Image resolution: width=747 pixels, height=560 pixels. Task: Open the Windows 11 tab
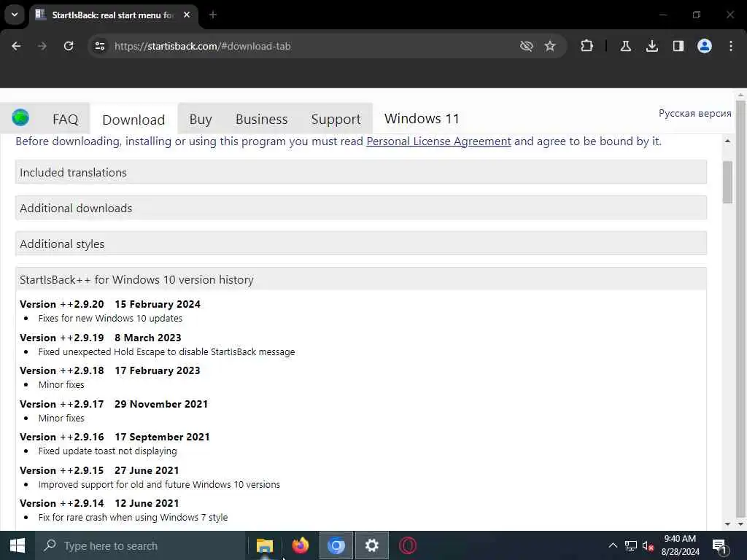click(x=422, y=119)
